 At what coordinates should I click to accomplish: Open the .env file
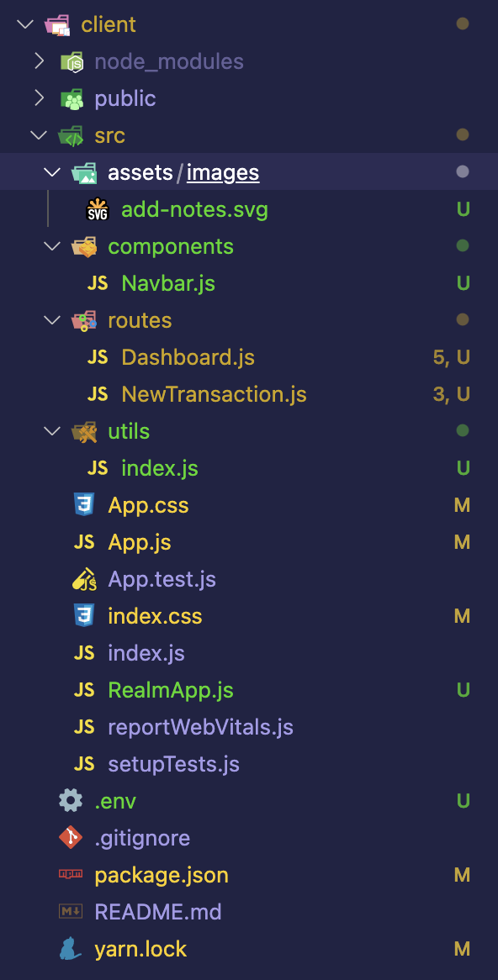pyautogui.click(x=115, y=802)
